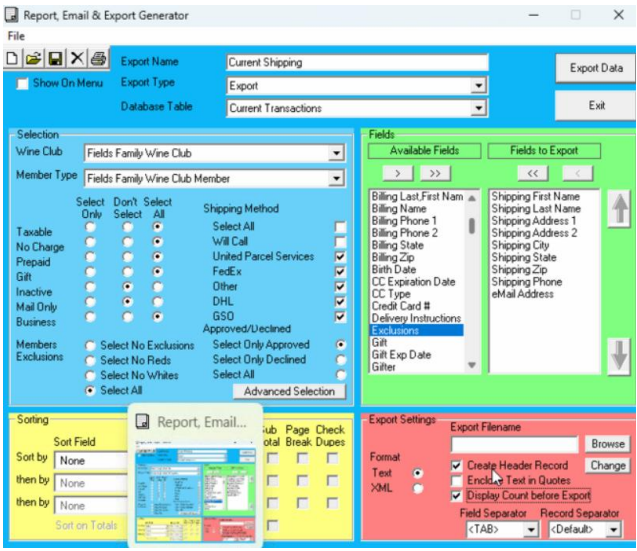Remove one field with single < button
The width and height of the screenshot is (637, 551).
(x=577, y=174)
